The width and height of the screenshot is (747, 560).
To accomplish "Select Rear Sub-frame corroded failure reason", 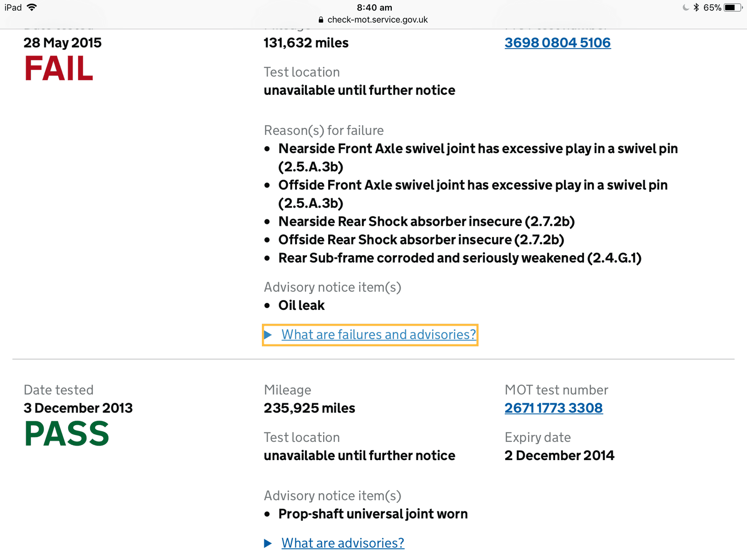I will point(460,258).
